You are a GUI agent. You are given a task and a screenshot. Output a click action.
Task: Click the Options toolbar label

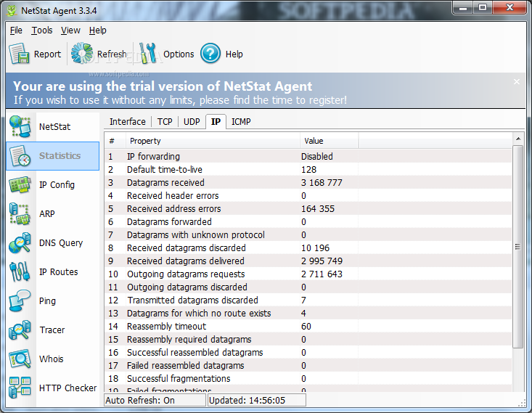tap(179, 54)
